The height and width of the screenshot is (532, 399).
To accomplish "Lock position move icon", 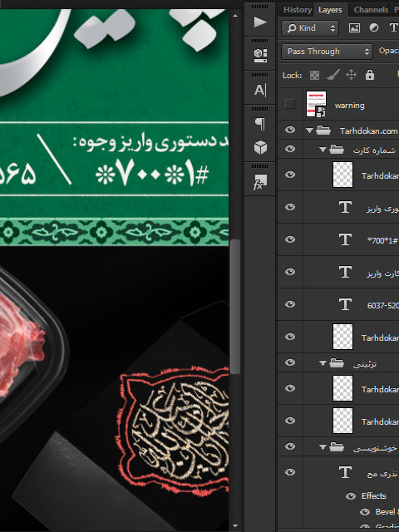I will 351,75.
